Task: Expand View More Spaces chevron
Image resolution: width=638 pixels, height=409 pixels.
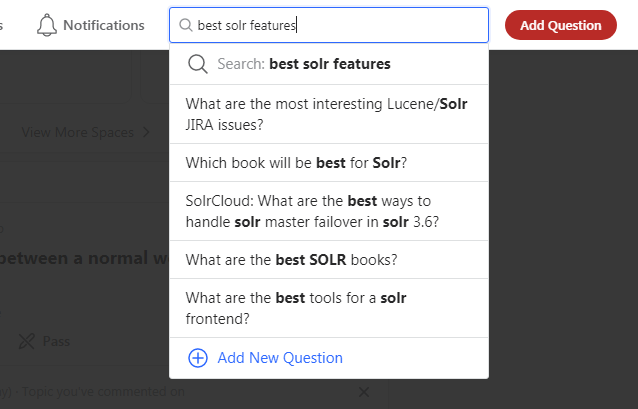Action: [x=146, y=132]
